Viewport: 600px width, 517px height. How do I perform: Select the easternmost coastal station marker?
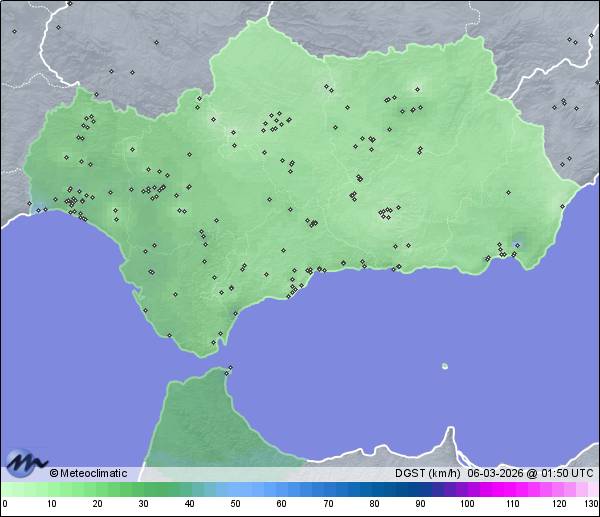[x=562, y=205]
